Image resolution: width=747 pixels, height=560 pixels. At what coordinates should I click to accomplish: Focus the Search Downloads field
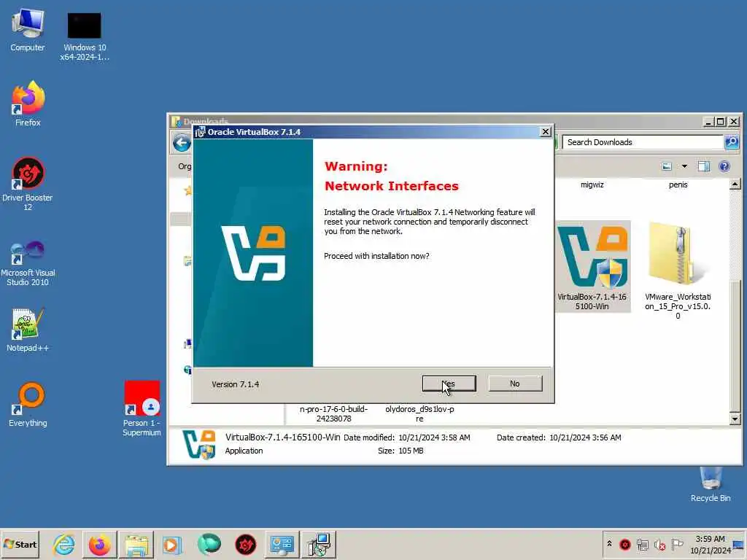pyautogui.click(x=642, y=142)
